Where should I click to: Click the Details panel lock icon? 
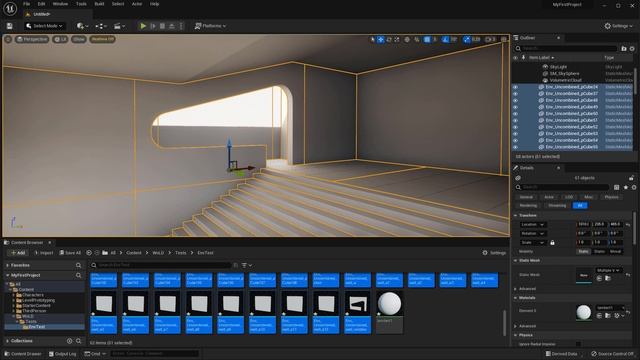point(631,178)
